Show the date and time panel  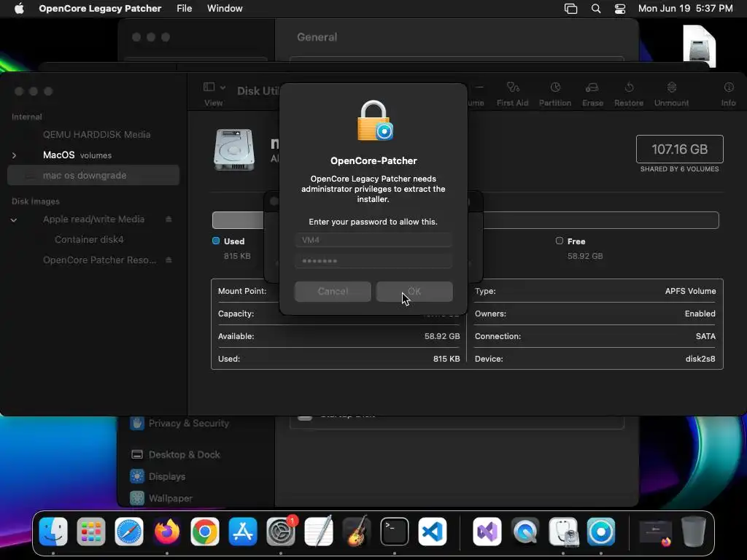[685, 9]
